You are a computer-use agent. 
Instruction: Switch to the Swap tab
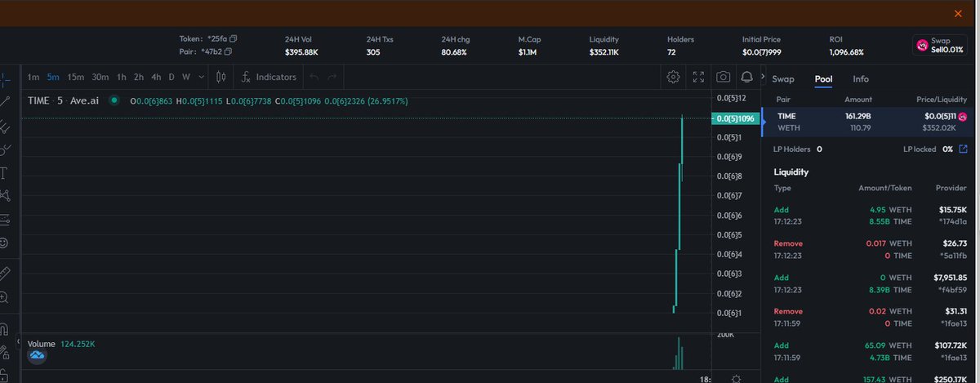[783, 79]
